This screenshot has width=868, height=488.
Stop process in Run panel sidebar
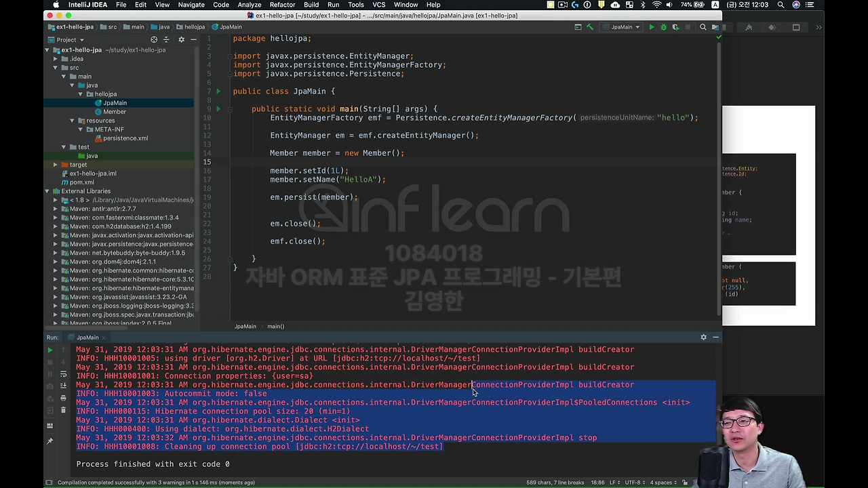[x=50, y=362]
